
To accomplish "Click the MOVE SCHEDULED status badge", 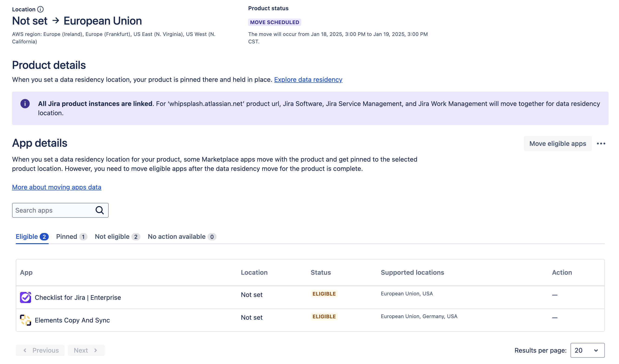I will click(274, 22).
